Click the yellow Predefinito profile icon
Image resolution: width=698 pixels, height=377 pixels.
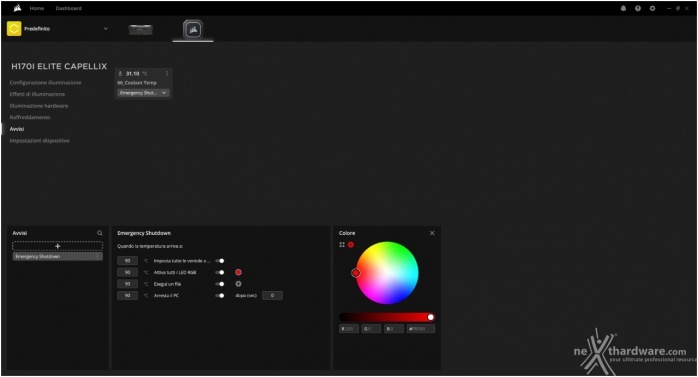pyautogui.click(x=14, y=29)
